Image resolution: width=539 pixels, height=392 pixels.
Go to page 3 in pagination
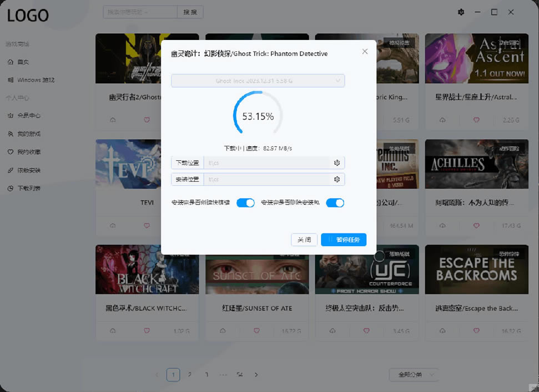tap(206, 374)
